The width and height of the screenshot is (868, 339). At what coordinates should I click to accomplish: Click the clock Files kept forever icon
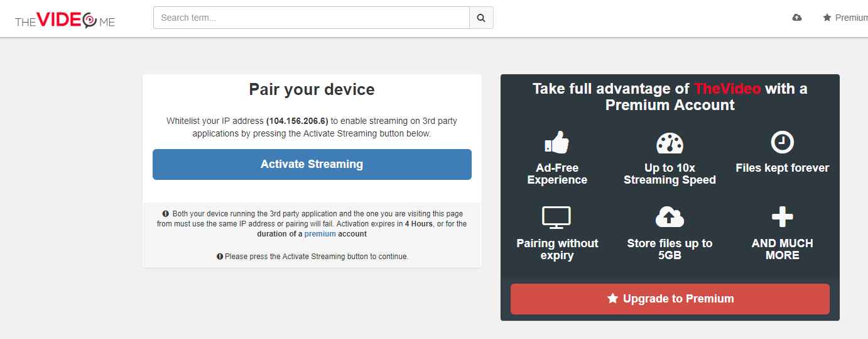tap(783, 143)
